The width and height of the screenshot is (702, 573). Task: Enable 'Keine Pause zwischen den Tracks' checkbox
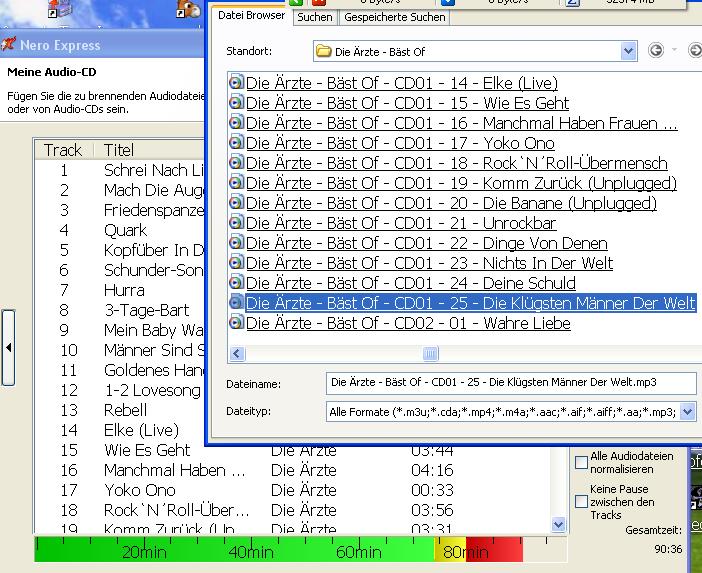coord(581,501)
